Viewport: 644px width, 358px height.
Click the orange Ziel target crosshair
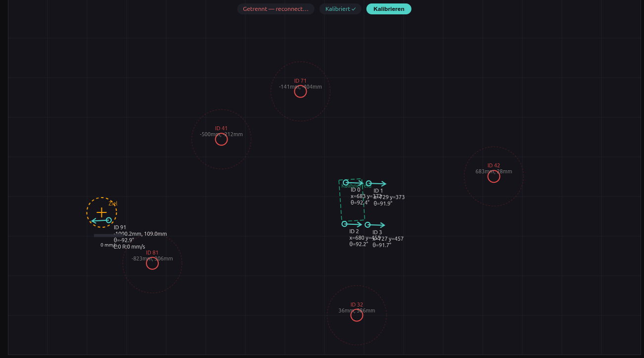(x=101, y=212)
